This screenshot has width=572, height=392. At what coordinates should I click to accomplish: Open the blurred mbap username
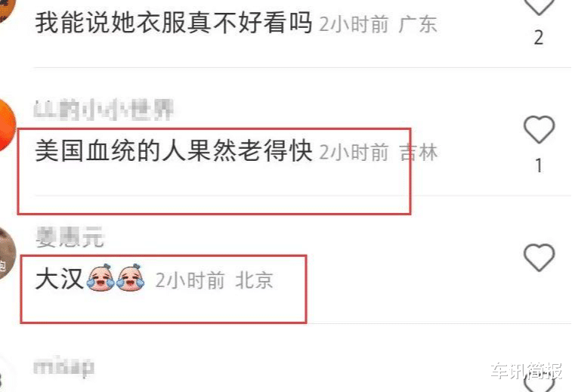(x=63, y=366)
